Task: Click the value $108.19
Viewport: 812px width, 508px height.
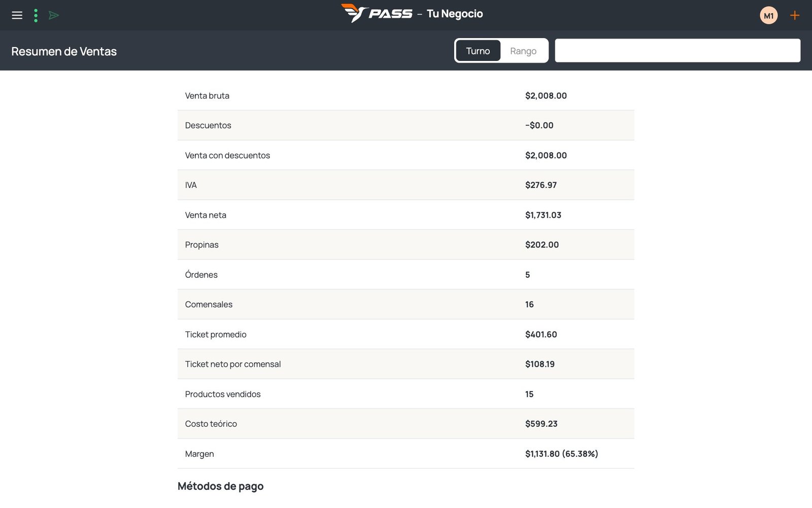Action: click(x=540, y=364)
